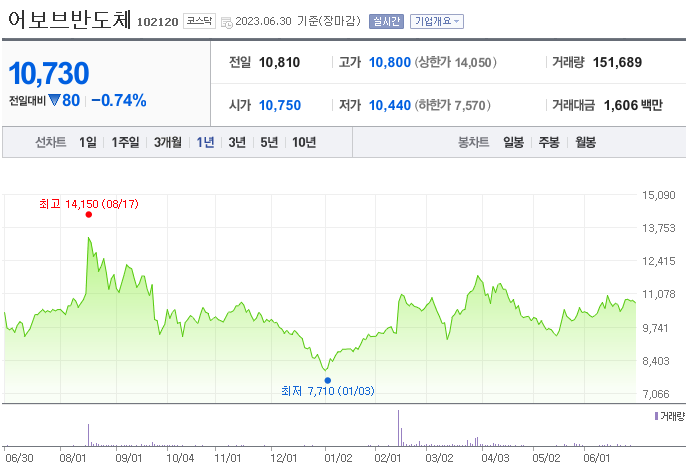Viewport: 686px width, 472px height.
Task: Click the 13,753 y-axis label
Action: (x=658, y=228)
